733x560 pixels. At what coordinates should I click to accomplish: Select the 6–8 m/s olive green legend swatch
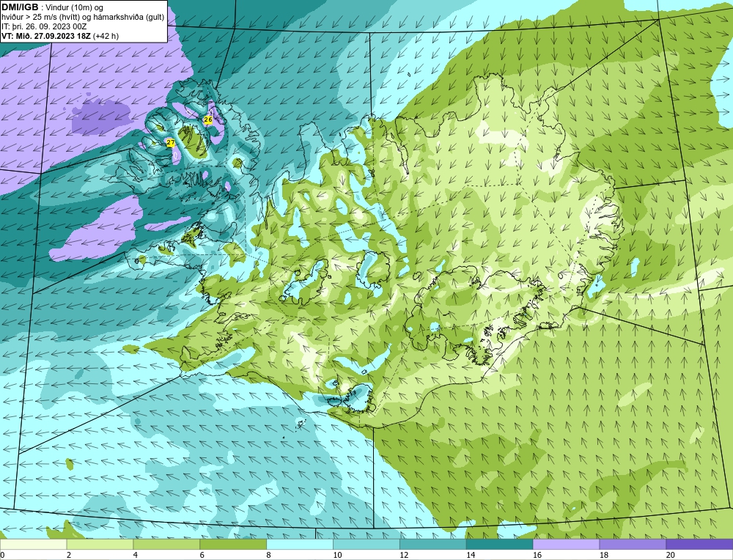click(233, 544)
